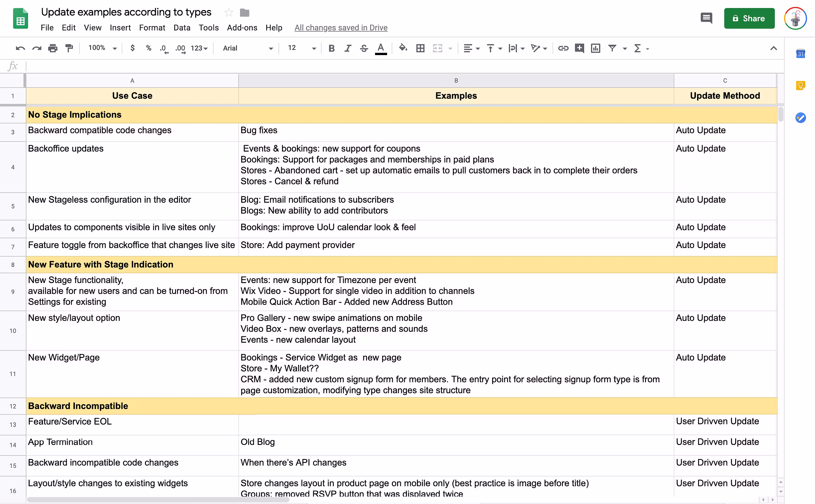This screenshot has height=504, width=815.
Task: Open the text color picker
Action: tap(381, 49)
